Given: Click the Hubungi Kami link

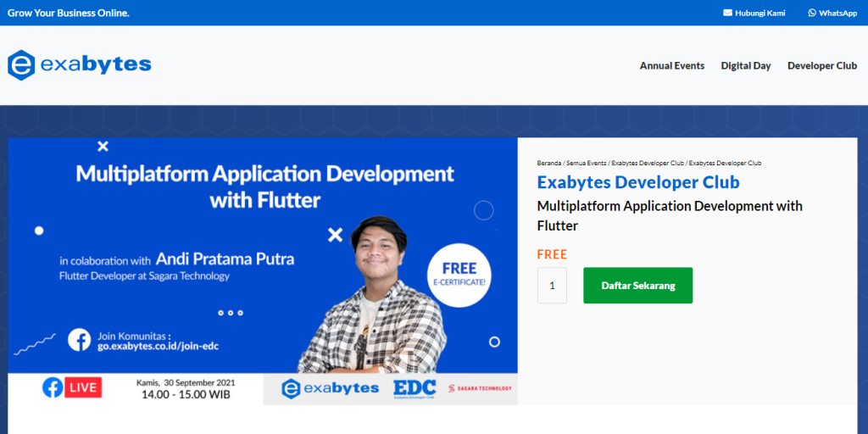Looking at the screenshot, I should click(759, 13).
